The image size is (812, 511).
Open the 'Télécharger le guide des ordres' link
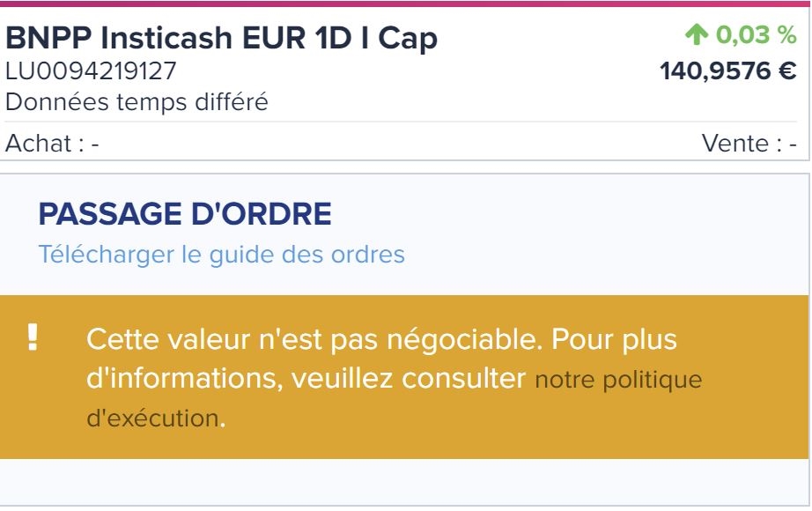[x=221, y=255]
